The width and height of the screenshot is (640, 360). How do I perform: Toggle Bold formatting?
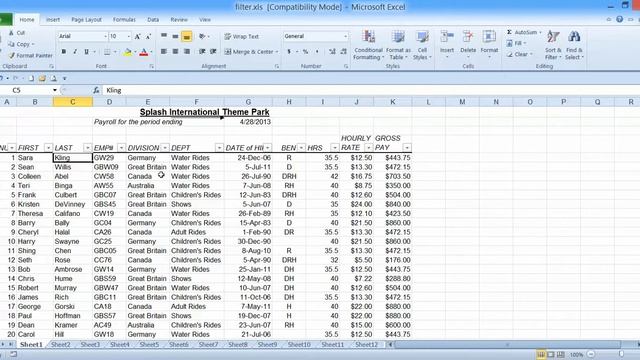(x=64, y=52)
